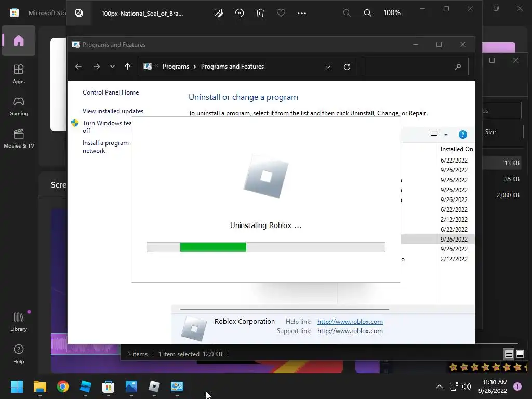Go up one level in Control Panel
This screenshot has width=532, height=399.
128,66
